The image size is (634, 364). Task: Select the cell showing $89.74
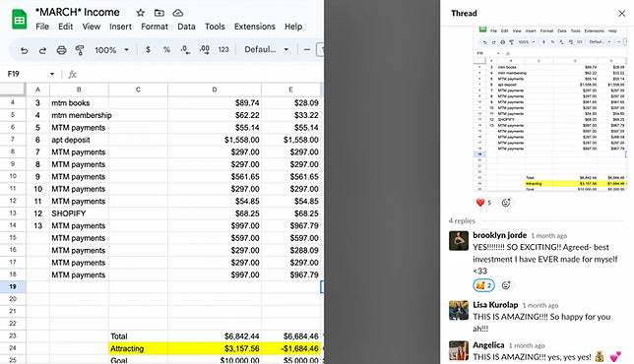[x=215, y=103]
